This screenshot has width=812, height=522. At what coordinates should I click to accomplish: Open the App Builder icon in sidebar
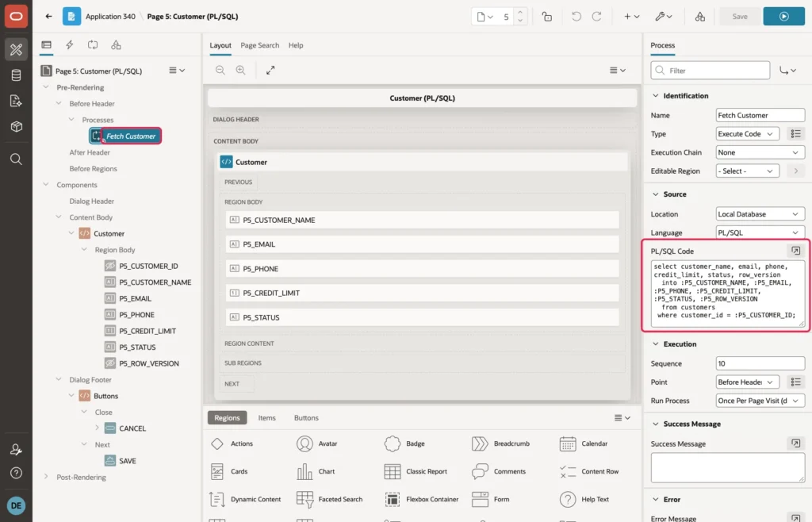(x=16, y=50)
